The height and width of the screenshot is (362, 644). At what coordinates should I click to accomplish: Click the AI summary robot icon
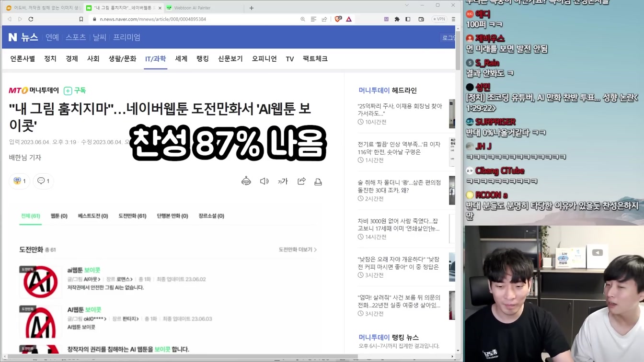[x=246, y=181]
